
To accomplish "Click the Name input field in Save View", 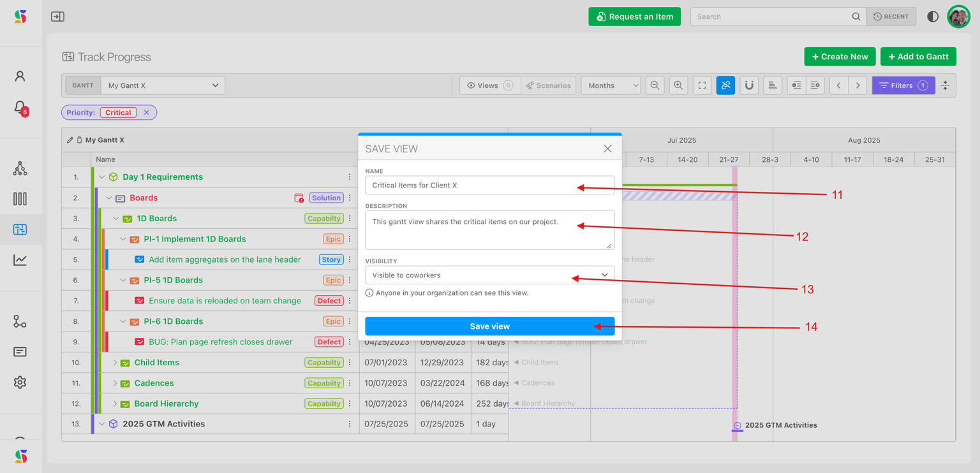I will coord(489,186).
